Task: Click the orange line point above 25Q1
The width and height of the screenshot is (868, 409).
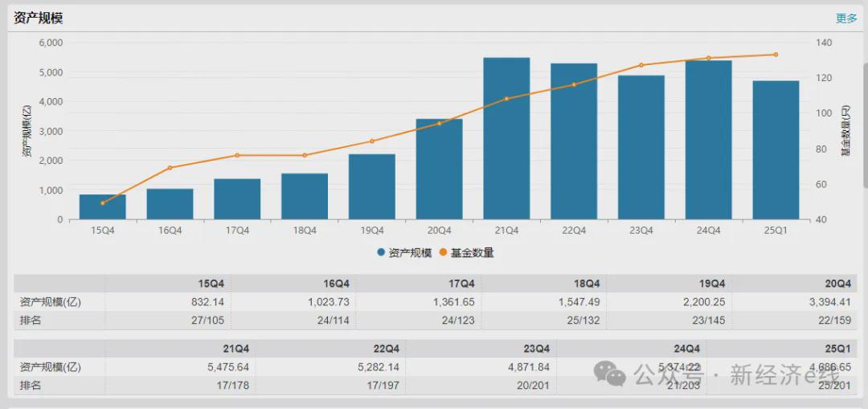Action: pyautogui.click(x=776, y=55)
